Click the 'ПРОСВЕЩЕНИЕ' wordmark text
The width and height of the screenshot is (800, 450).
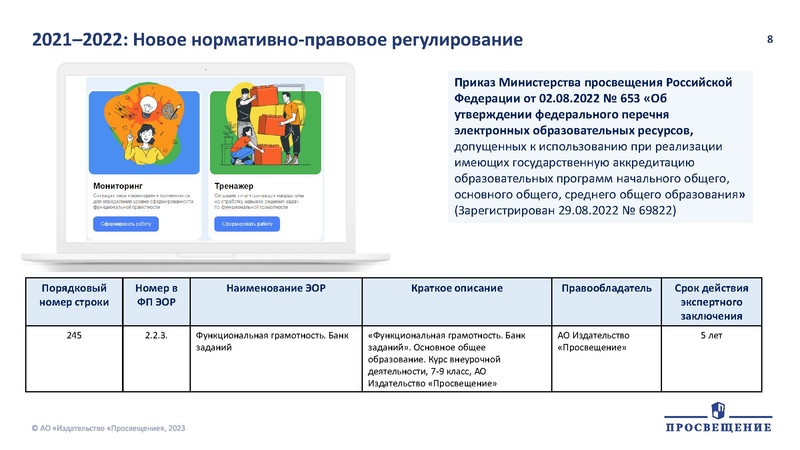tap(718, 427)
